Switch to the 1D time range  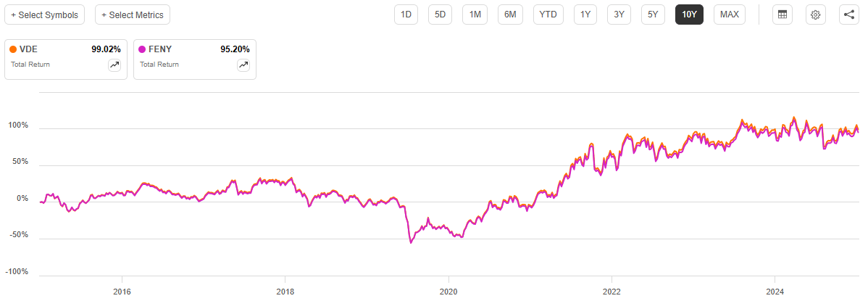[x=406, y=15]
